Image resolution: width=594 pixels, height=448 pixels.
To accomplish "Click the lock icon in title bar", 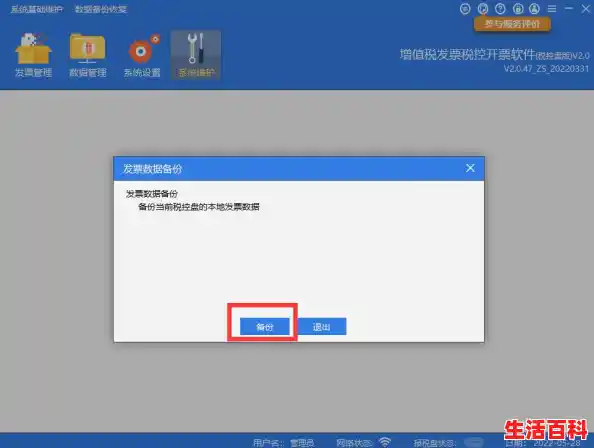I will pyautogui.click(x=518, y=9).
